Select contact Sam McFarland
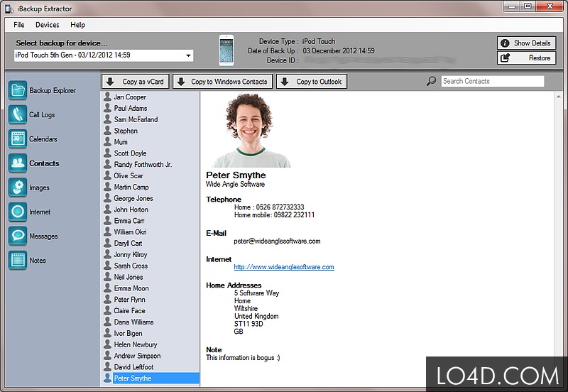568x392 pixels. click(x=136, y=119)
